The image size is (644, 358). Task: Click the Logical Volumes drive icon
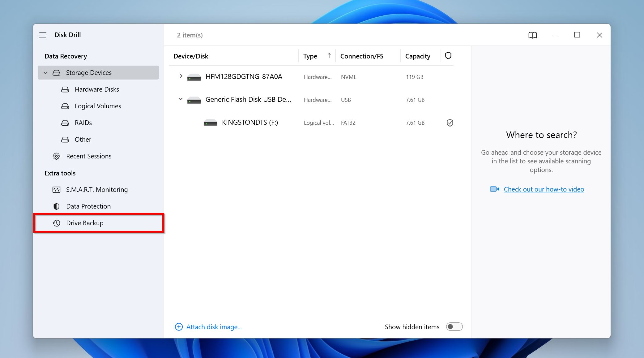65,106
